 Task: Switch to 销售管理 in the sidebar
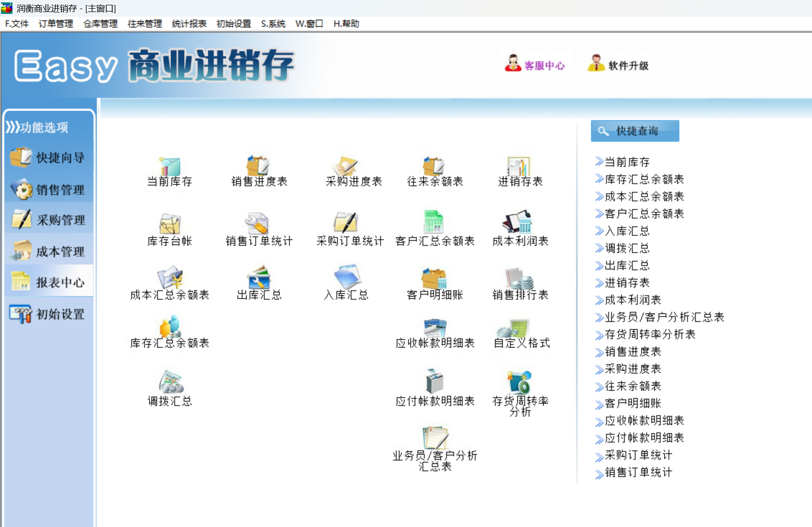(x=48, y=190)
